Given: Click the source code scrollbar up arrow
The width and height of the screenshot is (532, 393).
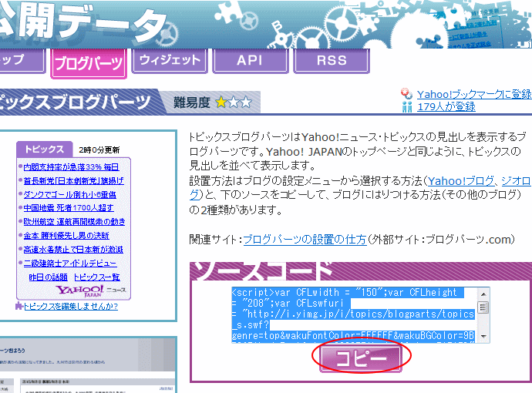Looking at the screenshot, I should click(483, 294).
